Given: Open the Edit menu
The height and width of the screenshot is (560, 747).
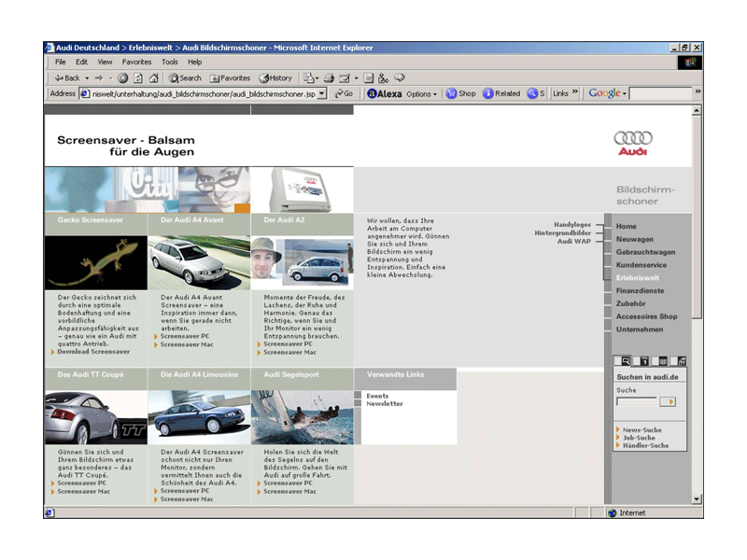Looking at the screenshot, I should click(x=81, y=62).
